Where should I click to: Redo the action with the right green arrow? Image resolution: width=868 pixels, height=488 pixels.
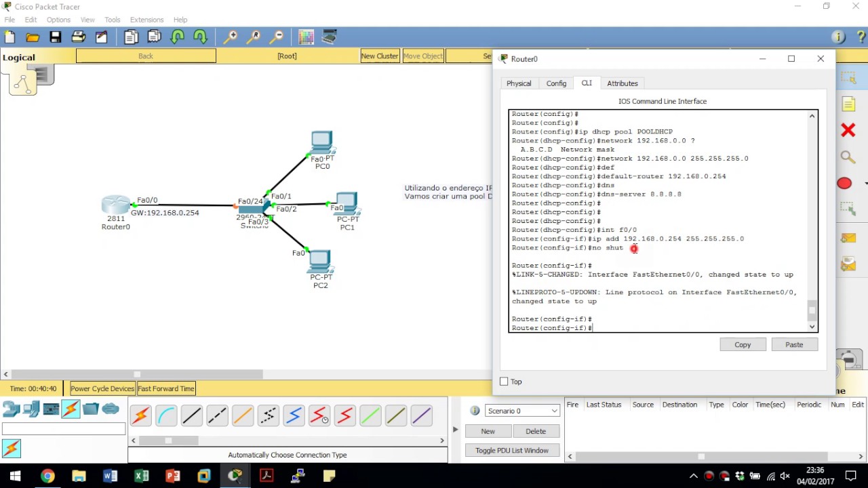201,37
